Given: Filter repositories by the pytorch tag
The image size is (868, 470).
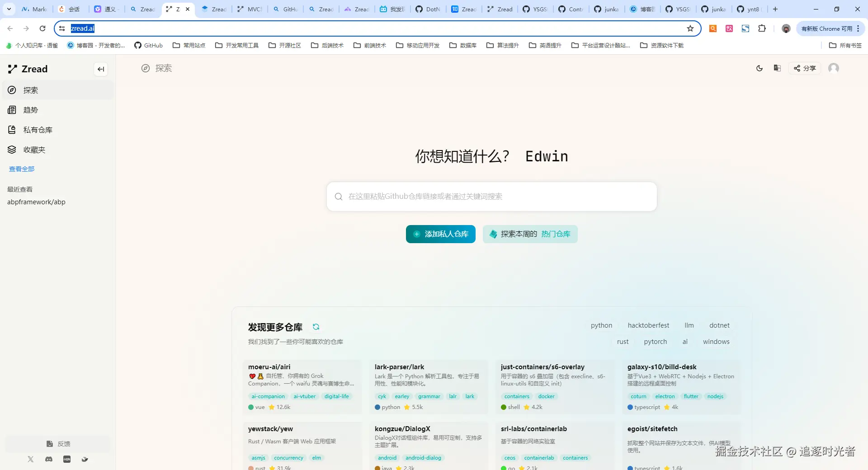Looking at the screenshot, I should point(656,342).
